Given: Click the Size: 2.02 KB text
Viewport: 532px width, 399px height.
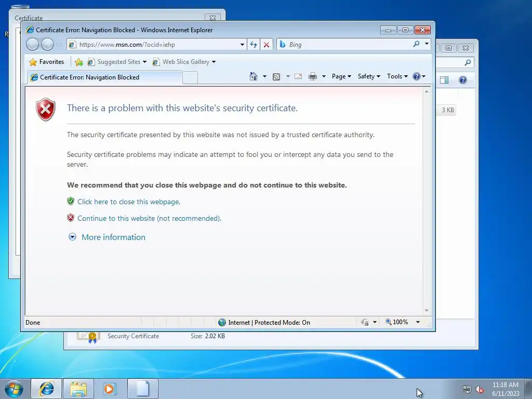Looking at the screenshot, I should point(208,336).
